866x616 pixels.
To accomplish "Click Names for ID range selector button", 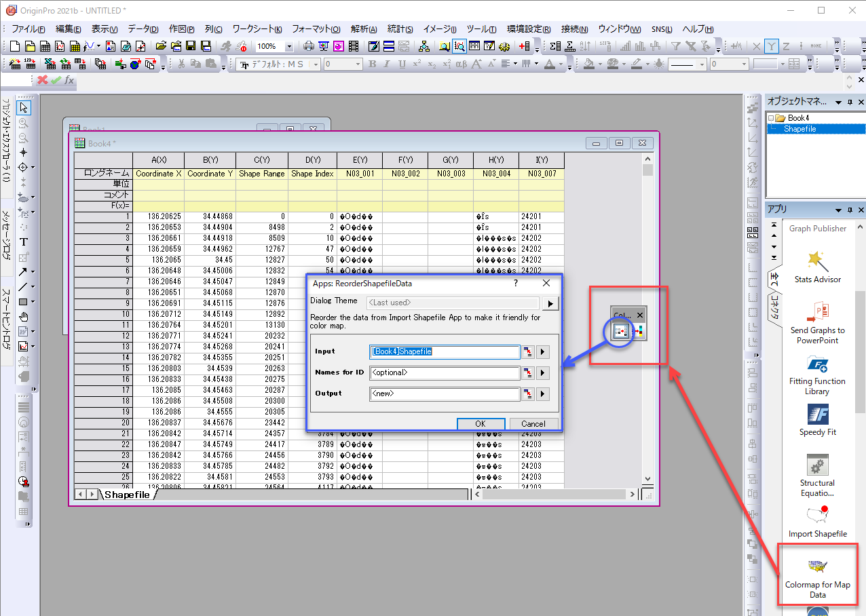I will point(528,373).
